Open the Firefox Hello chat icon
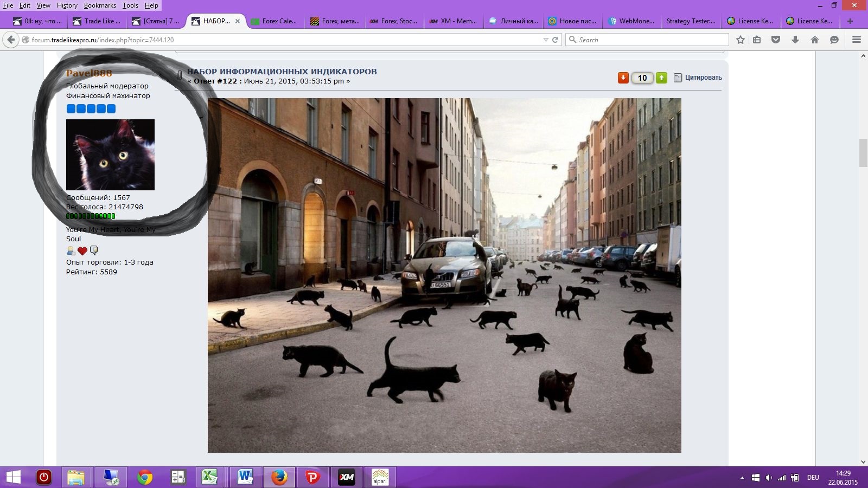 tap(834, 40)
